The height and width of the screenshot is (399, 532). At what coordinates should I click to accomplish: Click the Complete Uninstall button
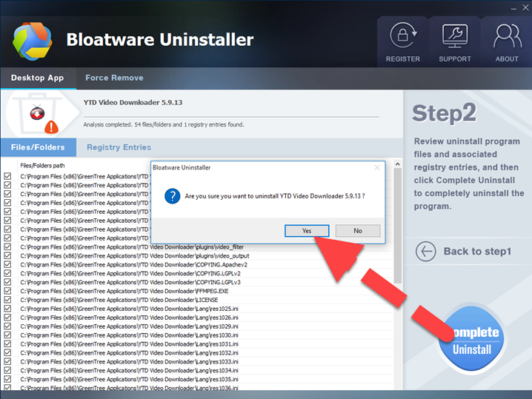472,340
